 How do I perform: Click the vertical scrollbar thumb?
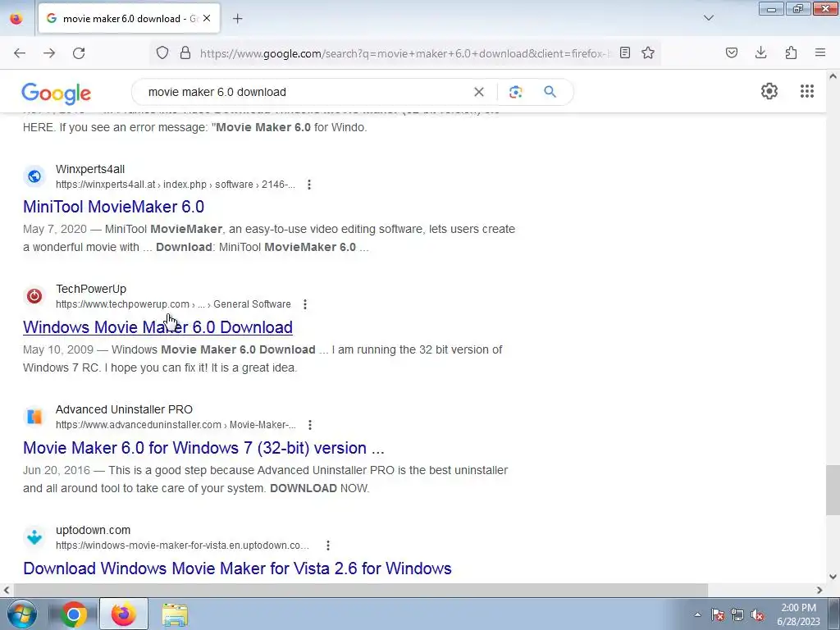coord(833,491)
